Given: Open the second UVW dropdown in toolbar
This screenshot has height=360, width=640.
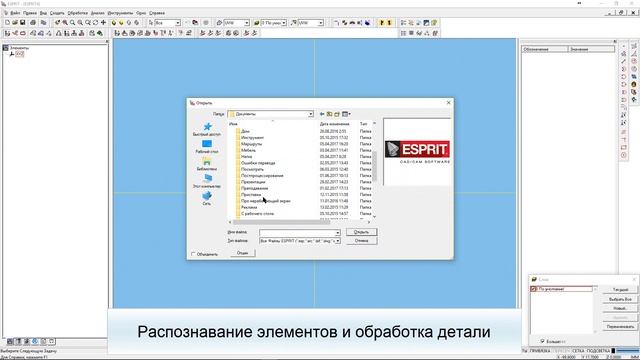Looking at the screenshot, I should coord(321,23).
